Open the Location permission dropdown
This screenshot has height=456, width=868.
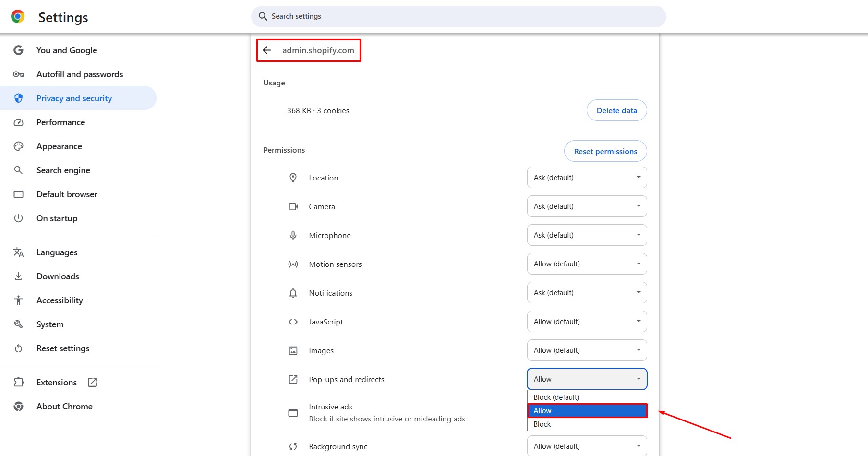click(587, 178)
